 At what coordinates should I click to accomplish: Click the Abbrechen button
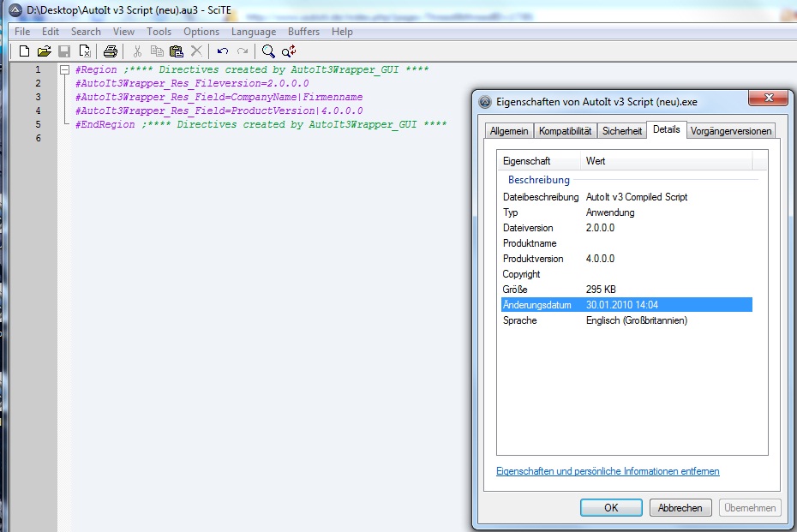[x=680, y=507]
